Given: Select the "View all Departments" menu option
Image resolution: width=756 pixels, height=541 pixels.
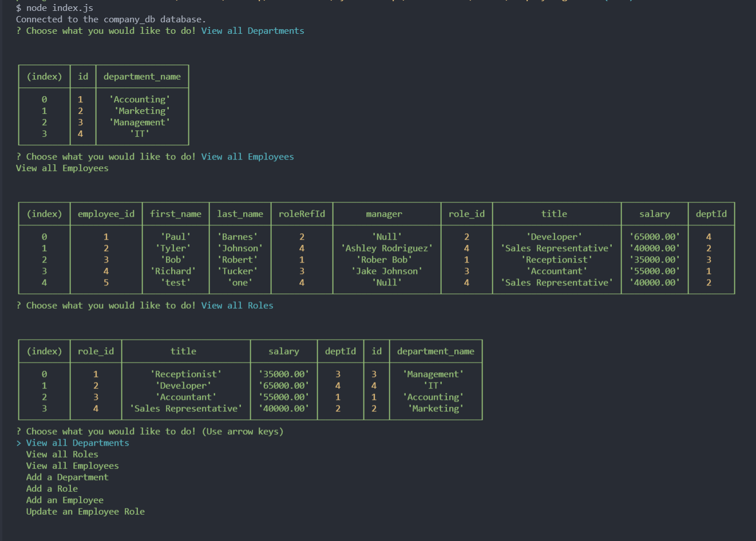Looking at the screenshot, I should 77,442.
